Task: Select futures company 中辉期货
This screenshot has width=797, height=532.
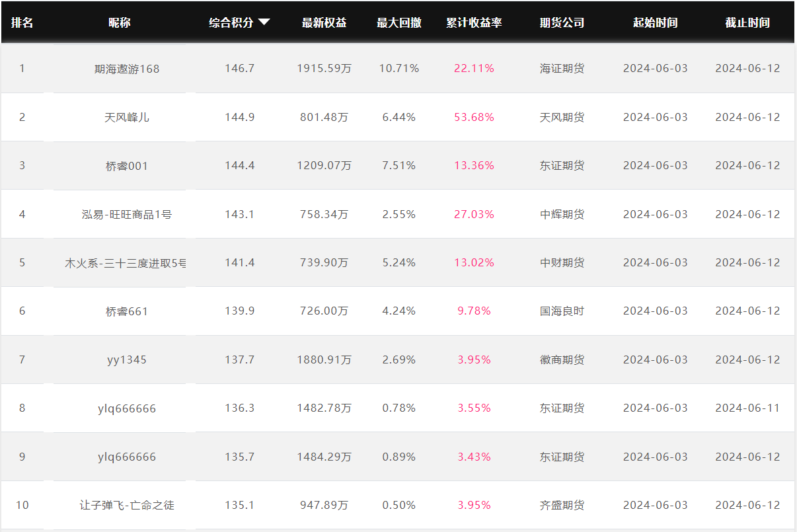Action: click(562, 214)
